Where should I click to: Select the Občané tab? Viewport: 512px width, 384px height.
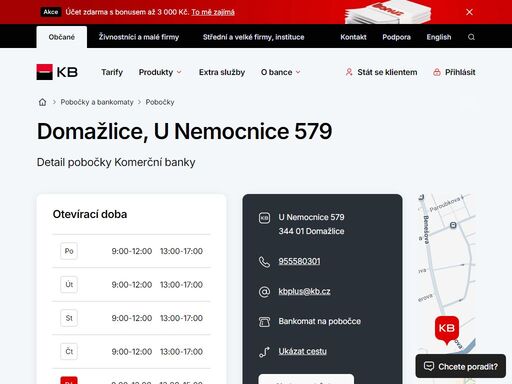click(x=62, y=37)
